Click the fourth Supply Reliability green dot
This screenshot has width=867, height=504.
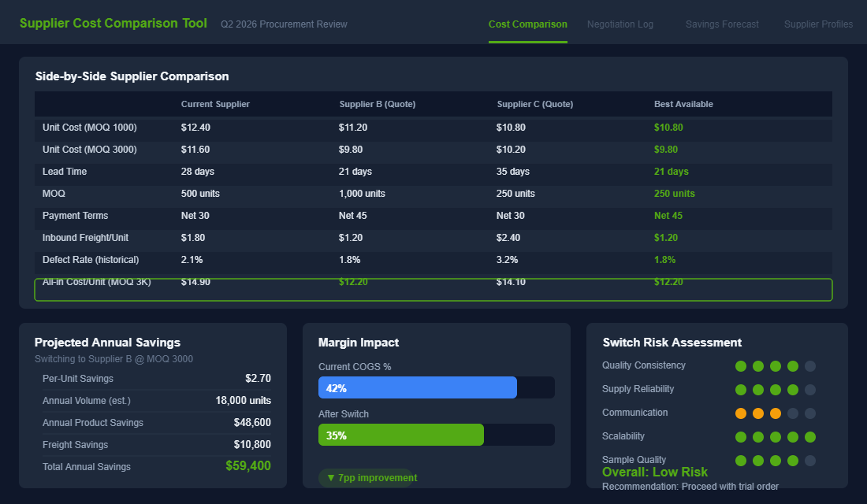[x=793, y=389]
